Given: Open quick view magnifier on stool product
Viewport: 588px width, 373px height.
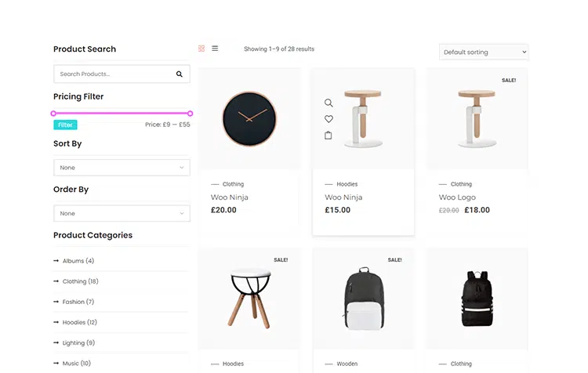Looking at the screenshot, I should coord(328,103).
